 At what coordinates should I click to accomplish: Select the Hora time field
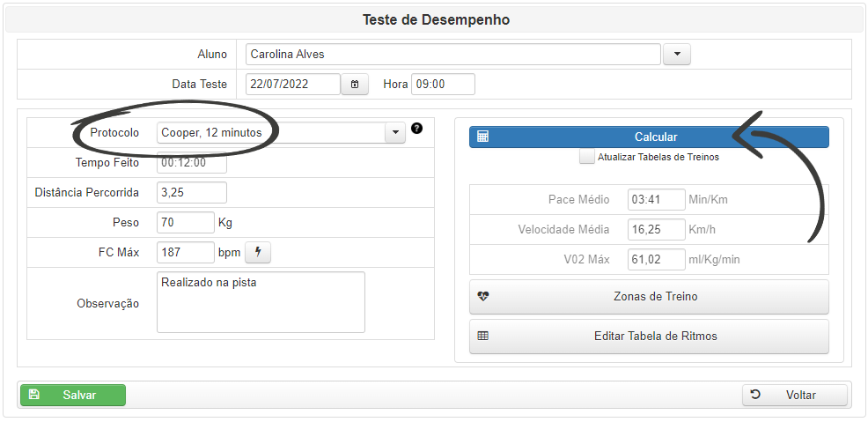443,85
